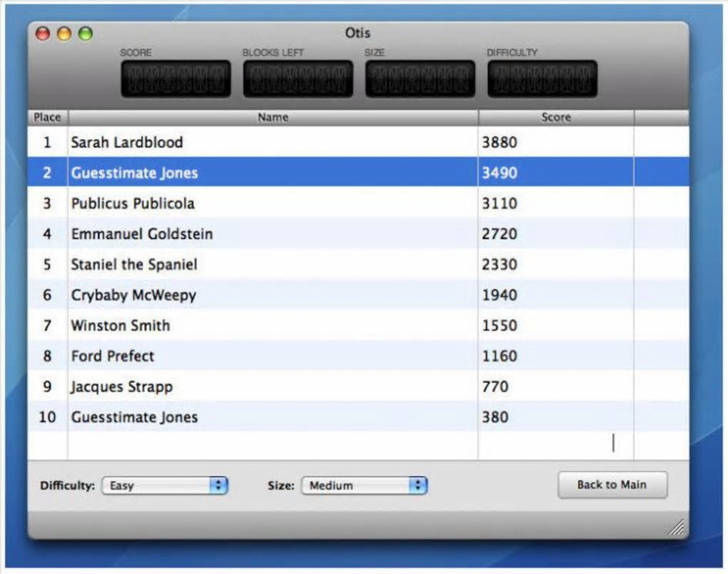Image resolution: width=728 pixels, height=574 pixels.
Task: Click the score value 770
Action: pos(495,386)
